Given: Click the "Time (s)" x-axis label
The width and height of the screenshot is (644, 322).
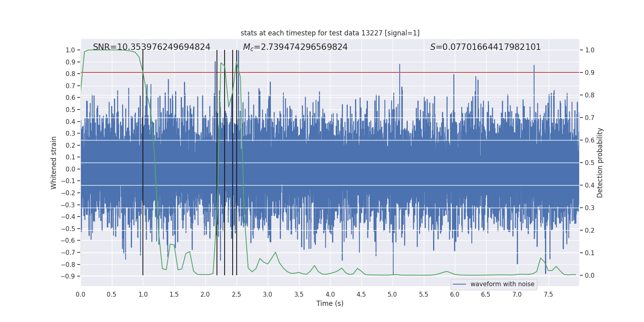Looking at the screenshot, I should click(330, 303).
